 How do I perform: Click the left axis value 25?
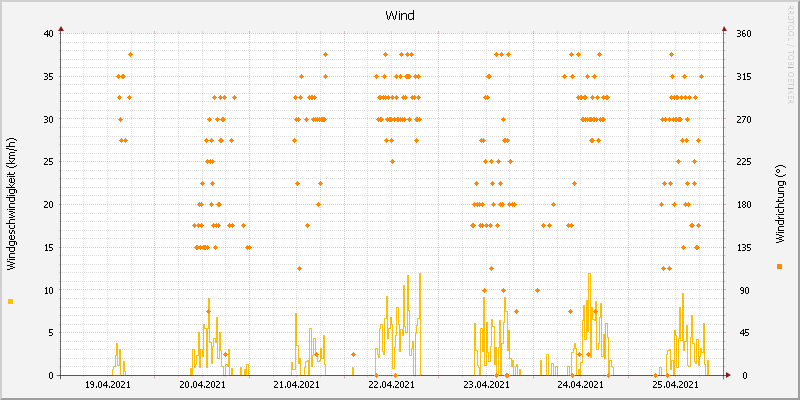[48, 162]
